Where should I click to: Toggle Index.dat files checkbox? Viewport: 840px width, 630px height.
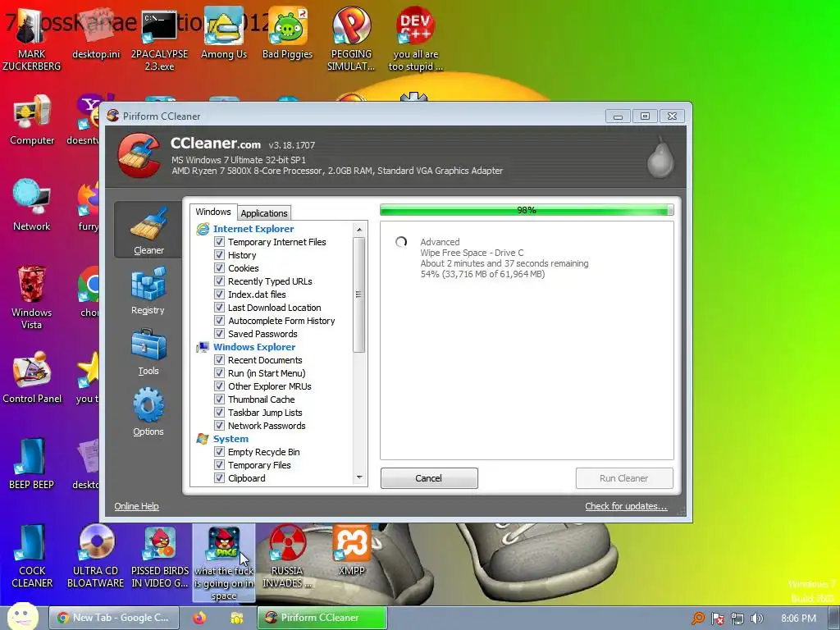[219, 294]
